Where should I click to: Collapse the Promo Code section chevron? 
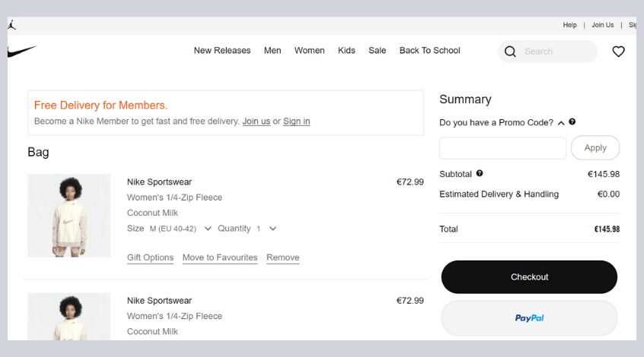(561, 123)
